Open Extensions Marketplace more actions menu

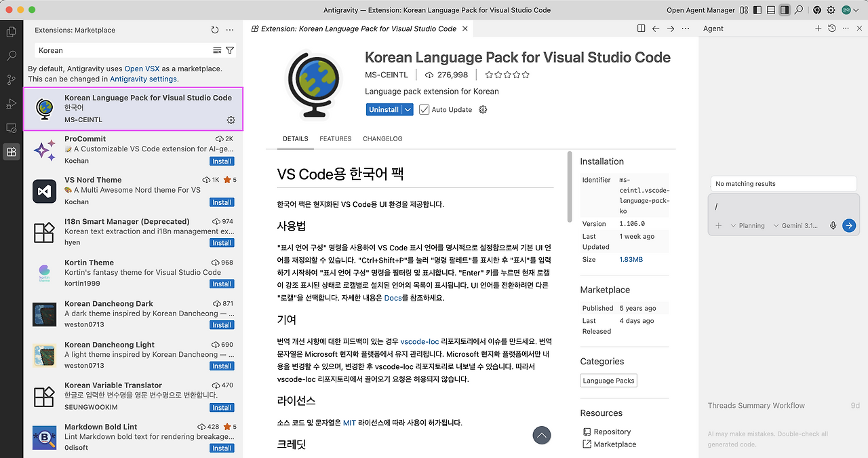coord(230,30)
